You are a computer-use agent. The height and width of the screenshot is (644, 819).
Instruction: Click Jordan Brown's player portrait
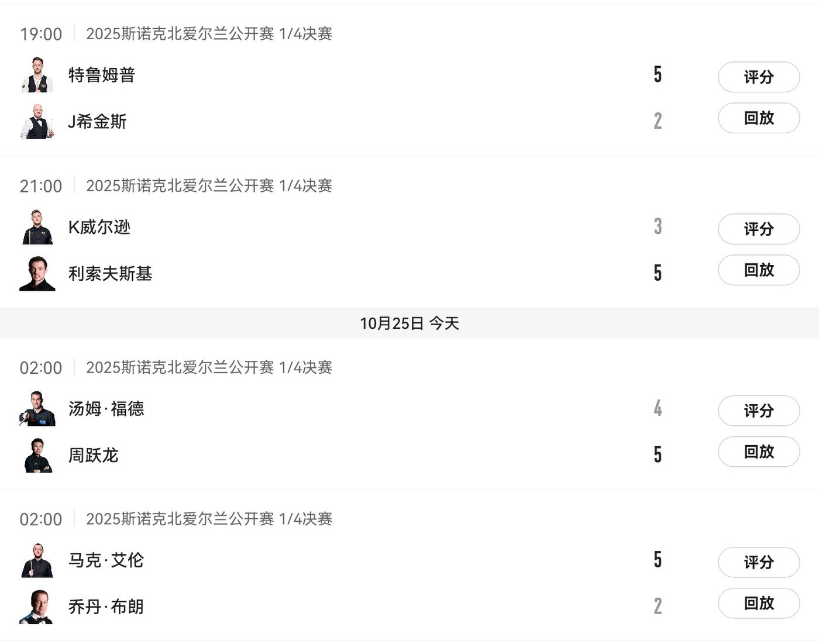(37, 607)
